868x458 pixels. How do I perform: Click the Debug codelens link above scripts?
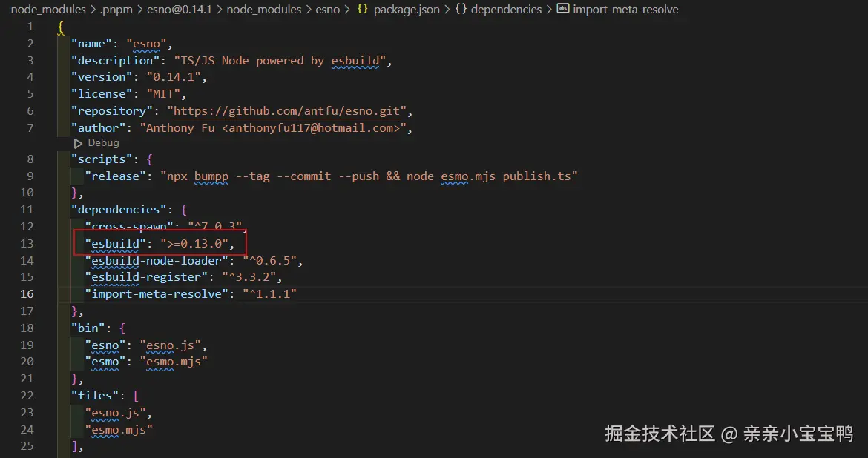coord(103,143)
